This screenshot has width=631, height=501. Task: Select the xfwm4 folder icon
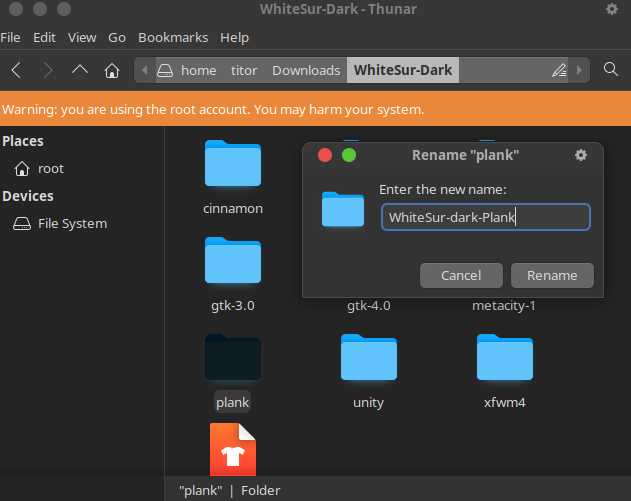[505, 358]
